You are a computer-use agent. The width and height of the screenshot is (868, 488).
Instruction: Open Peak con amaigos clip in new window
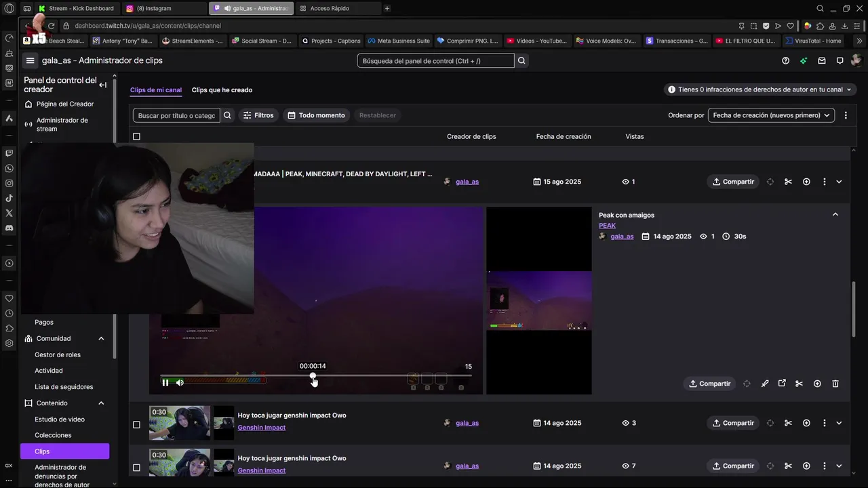coord(782,384)
